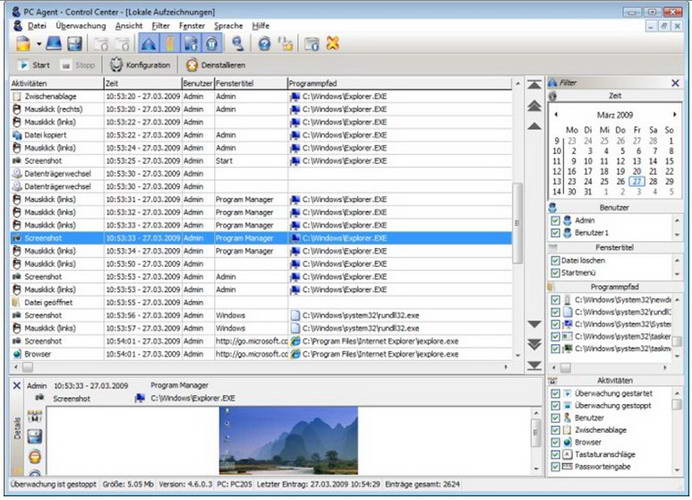The width and height of the screenshot is (692, 500).
Task: Click the orange X delete icon in toolbar
Action: [x=333, y=44]
